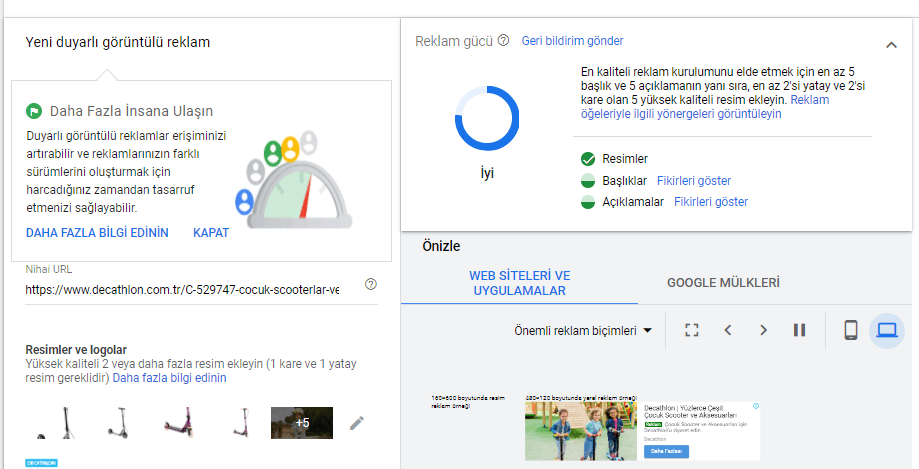919x469 pixels.
Task: Open fullscreen ad preview
Action: [692, 330]
